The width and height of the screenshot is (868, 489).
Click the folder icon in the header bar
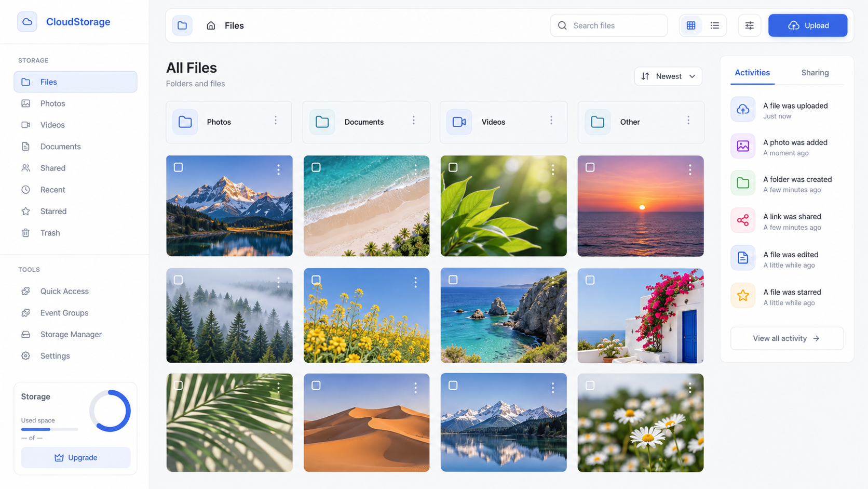tap(182, 25)
